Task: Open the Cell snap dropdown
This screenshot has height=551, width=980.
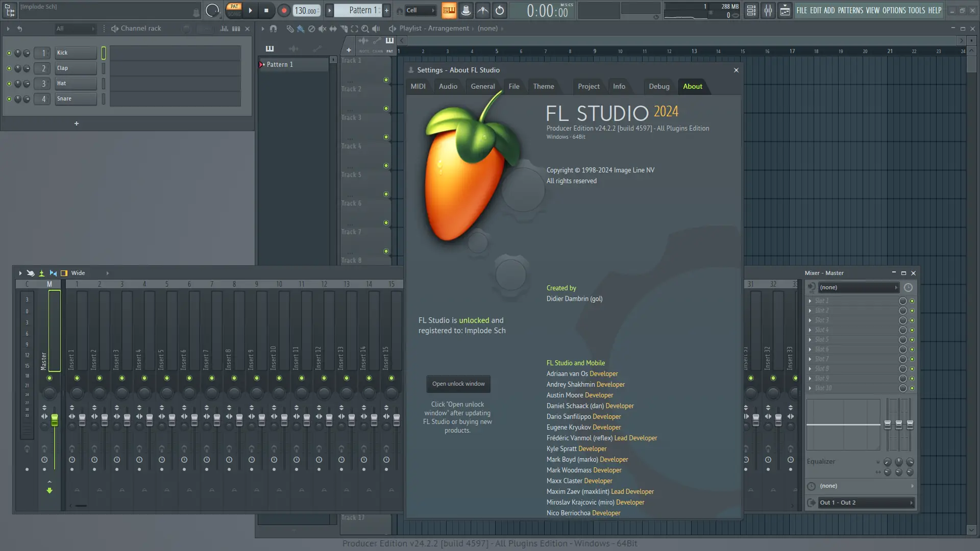Action: pos(421,10)
